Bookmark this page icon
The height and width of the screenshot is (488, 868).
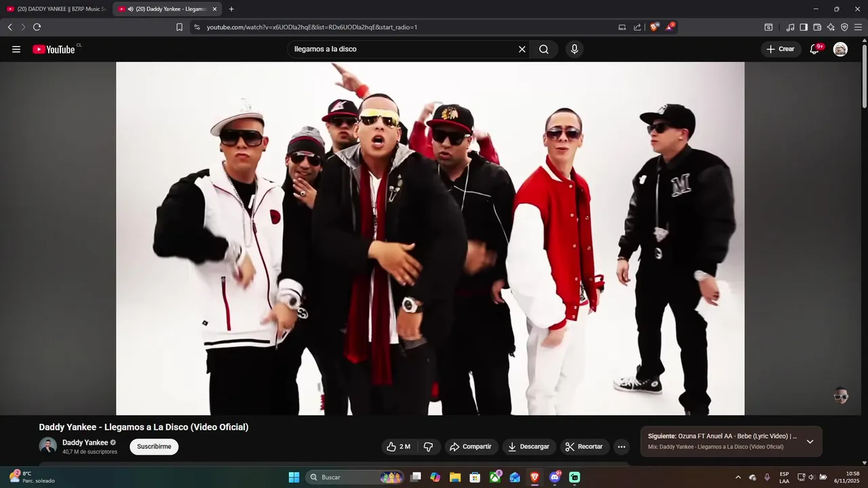click(179, 27)
